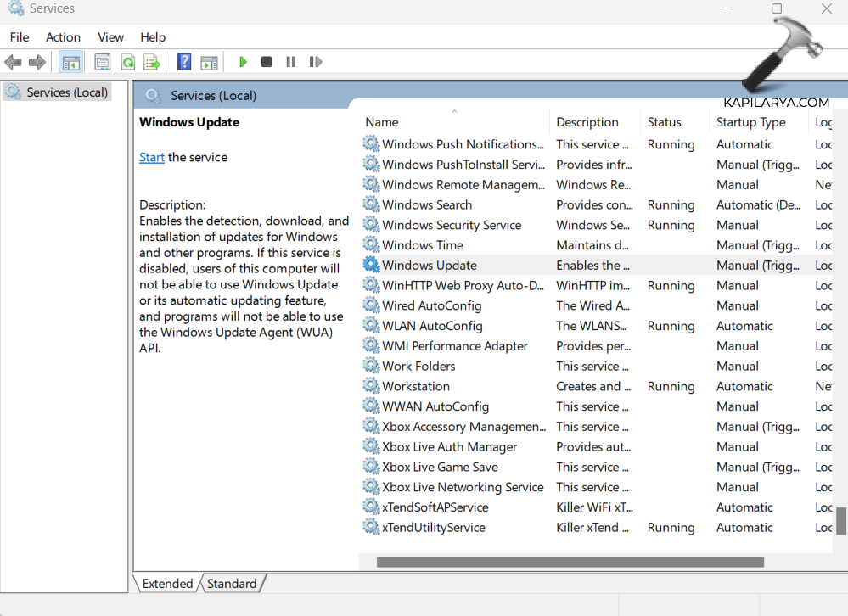This screenshot has height=616, width=848.
Task: Toggle Show/Hide Console Tree button
Action: click(x=71, y=62)
